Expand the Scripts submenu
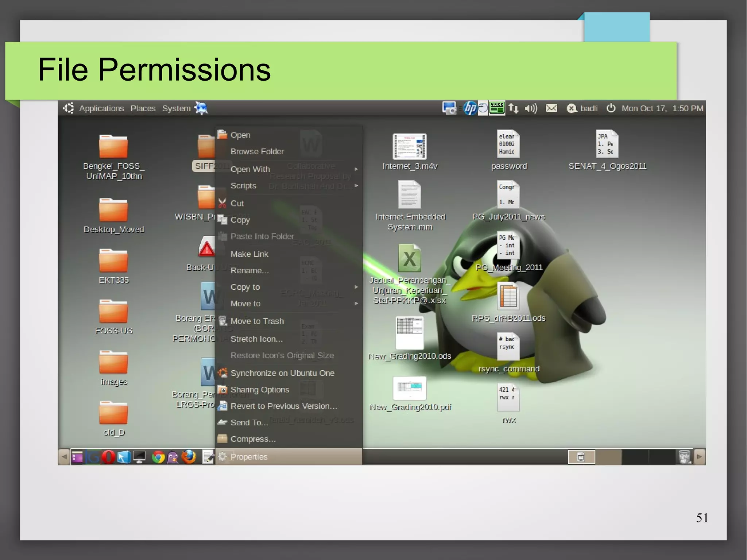 (x=289, y=186)
